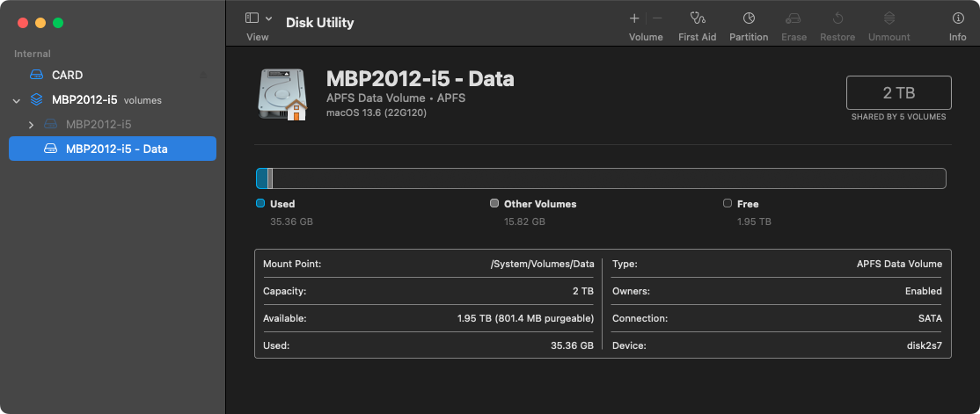Click the Other Volumes grey swatch
The width and height of the screenshot is (980, 414).
pyautogui.click(x=494, y=204)
